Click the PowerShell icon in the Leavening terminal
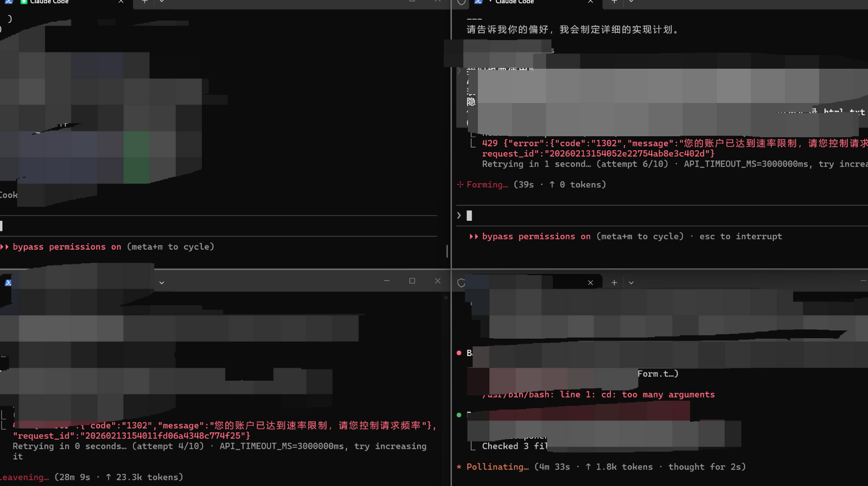 click(x=8, y=283)
